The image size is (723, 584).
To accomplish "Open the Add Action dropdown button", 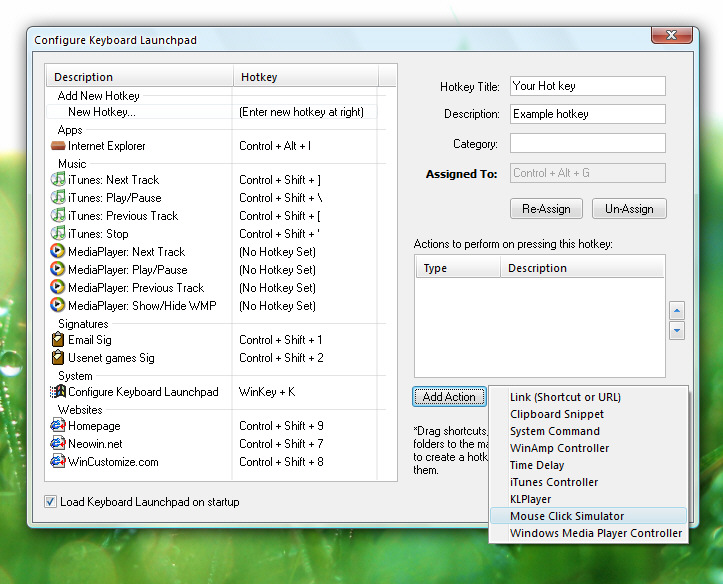I will coord(449,397).
